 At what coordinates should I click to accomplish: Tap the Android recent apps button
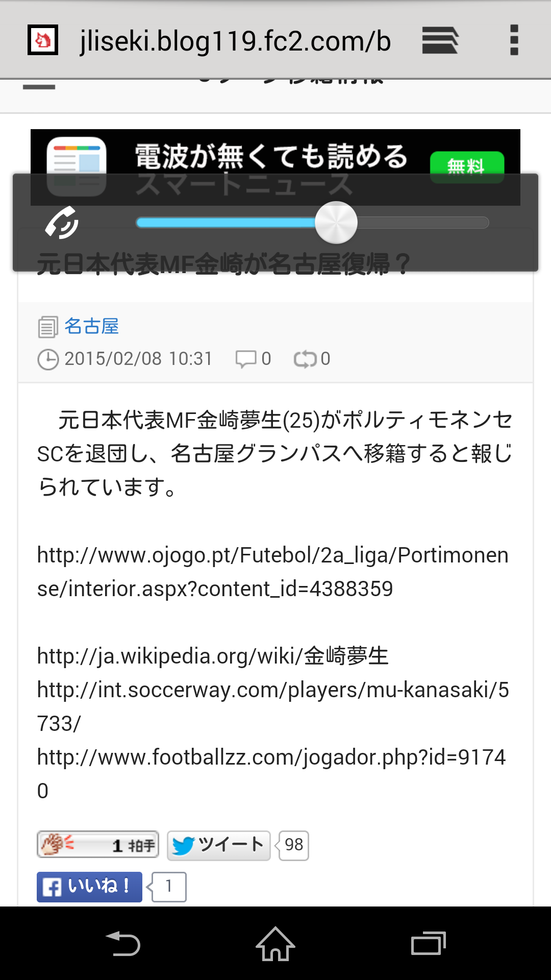pyautogui.click(x=429, y=943)
